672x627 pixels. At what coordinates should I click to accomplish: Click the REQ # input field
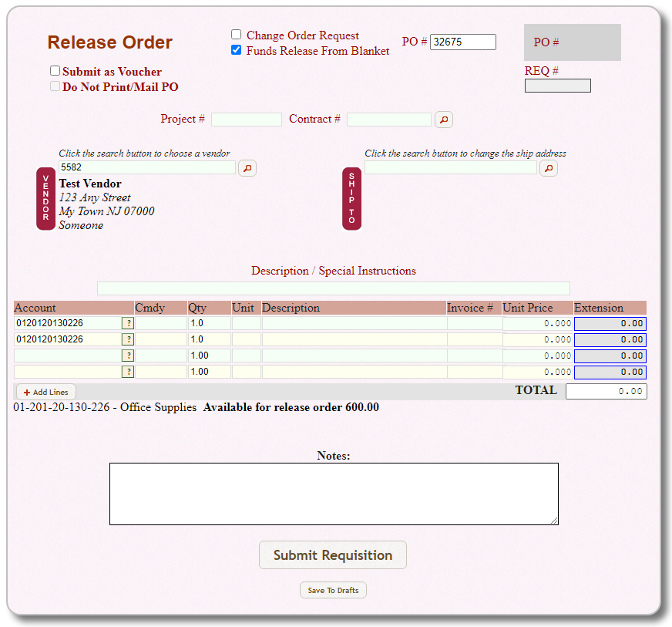click(557, 86)
